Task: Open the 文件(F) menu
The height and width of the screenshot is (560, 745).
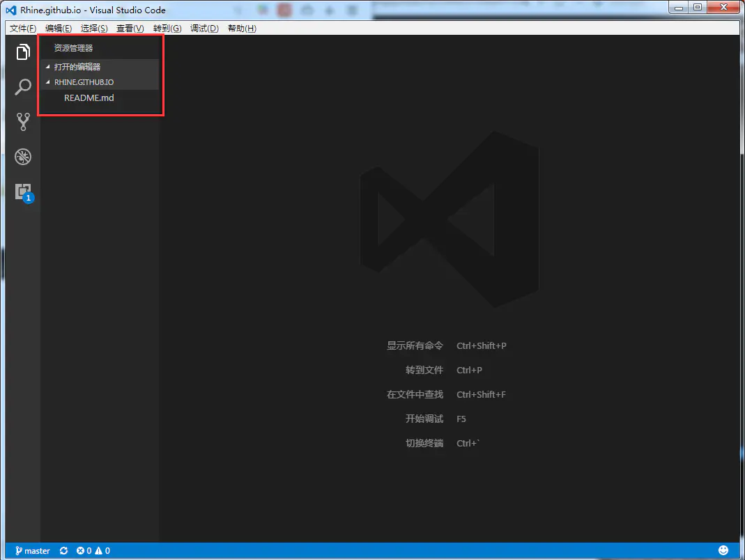Action: (23, 29)
